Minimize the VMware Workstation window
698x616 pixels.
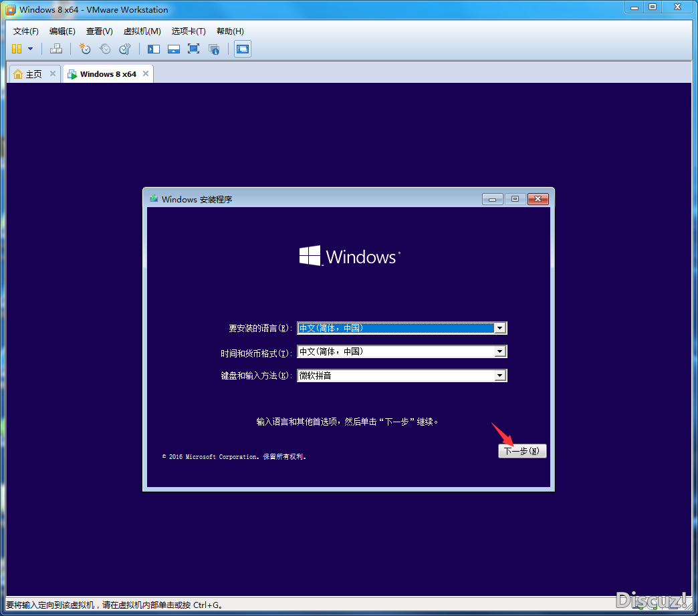tap(634, 7)
